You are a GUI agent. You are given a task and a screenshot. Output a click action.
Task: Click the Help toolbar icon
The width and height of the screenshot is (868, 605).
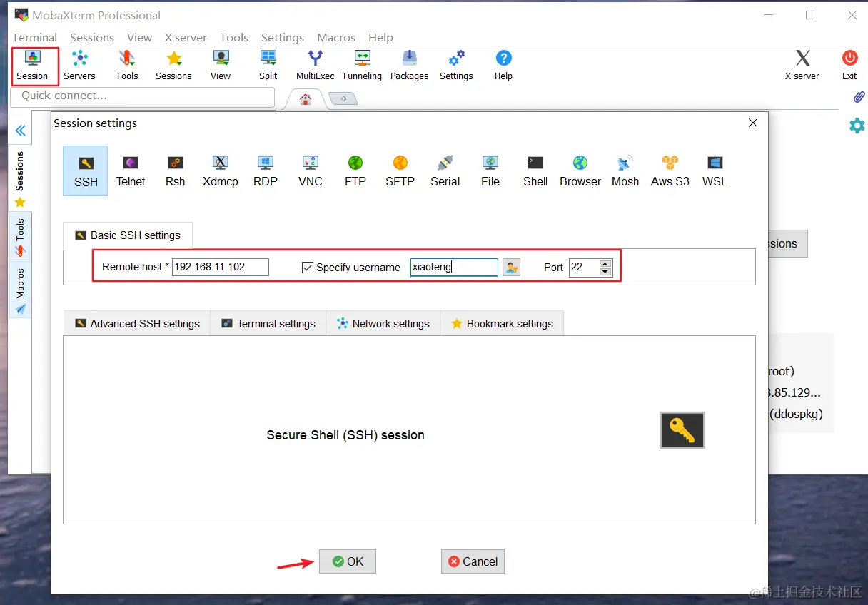pos(503,66)
